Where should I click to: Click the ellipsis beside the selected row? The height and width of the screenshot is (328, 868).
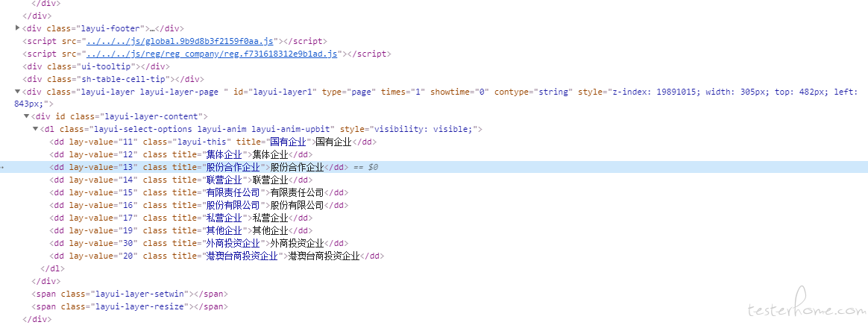click(2, 167)
